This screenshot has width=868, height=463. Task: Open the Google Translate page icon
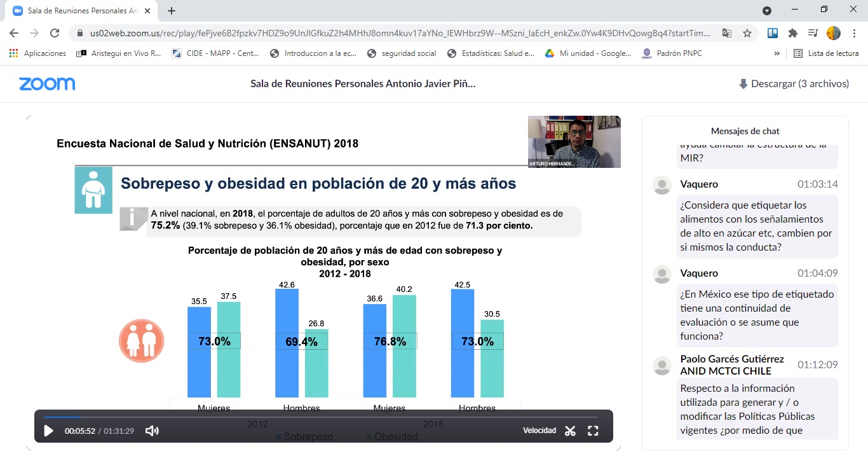[x=727, y=33]
